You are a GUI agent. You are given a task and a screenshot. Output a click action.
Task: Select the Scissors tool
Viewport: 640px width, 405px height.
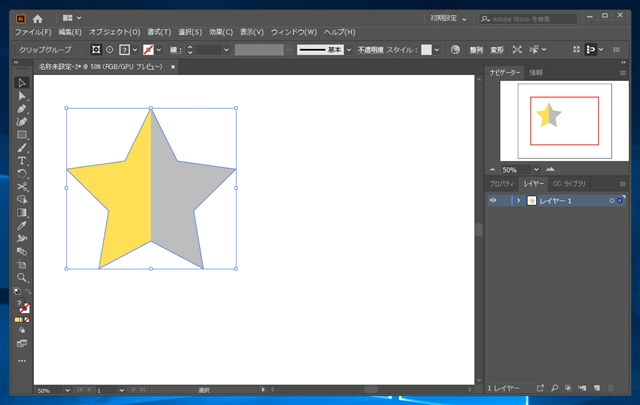click(22, 187)
